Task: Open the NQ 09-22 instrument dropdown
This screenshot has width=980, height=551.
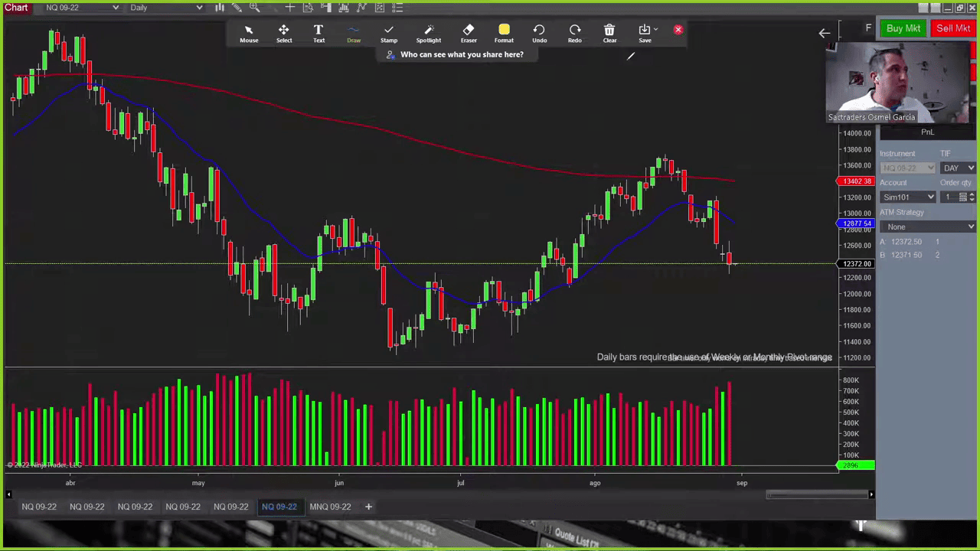Action: [81, 8]
